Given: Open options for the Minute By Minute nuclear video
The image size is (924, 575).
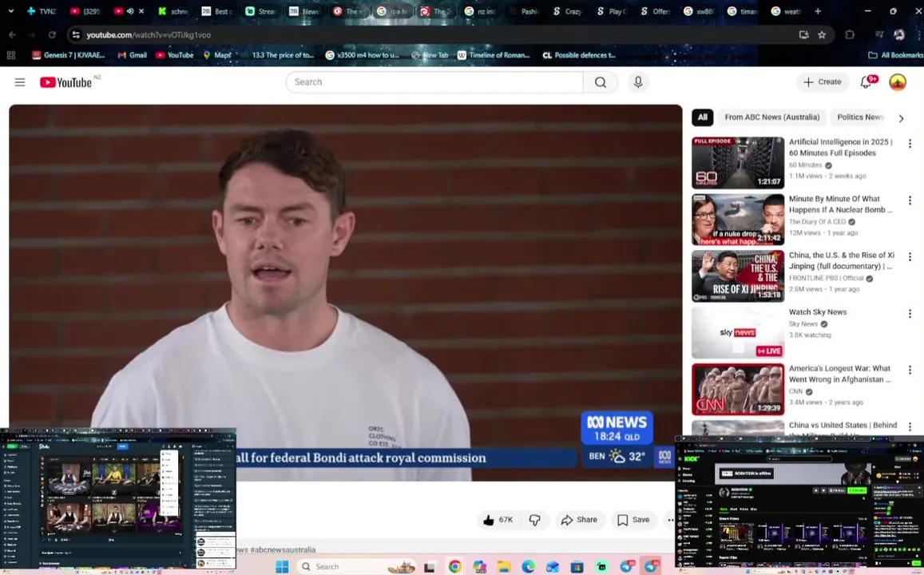Looking at the screenshot, I should pos(910,200).
